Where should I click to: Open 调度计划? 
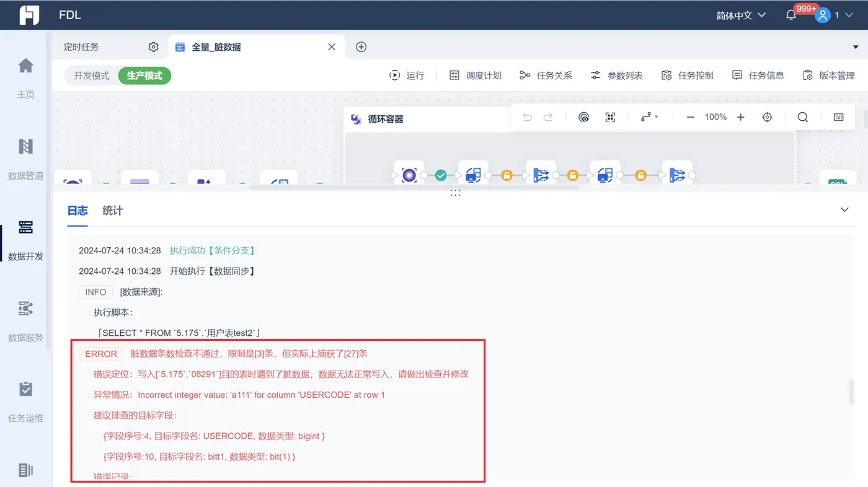[x=475, y=76]
